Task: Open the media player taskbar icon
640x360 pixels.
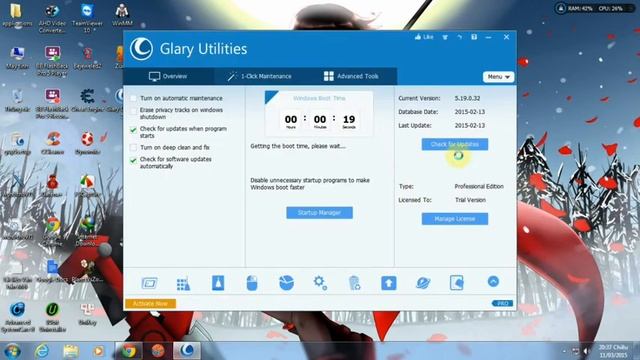Action: click(98, 351)
